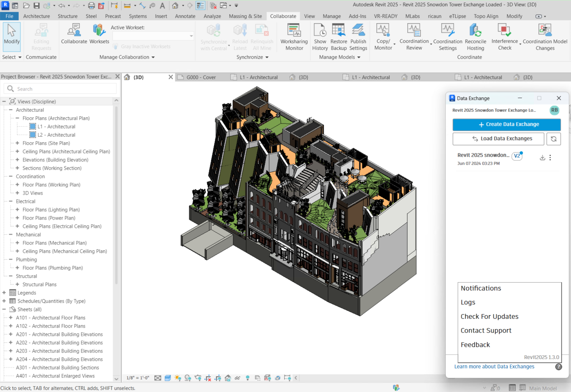The image size is (571, 392).
Task: Open Publish Settings tool
Action: [358, 31]
